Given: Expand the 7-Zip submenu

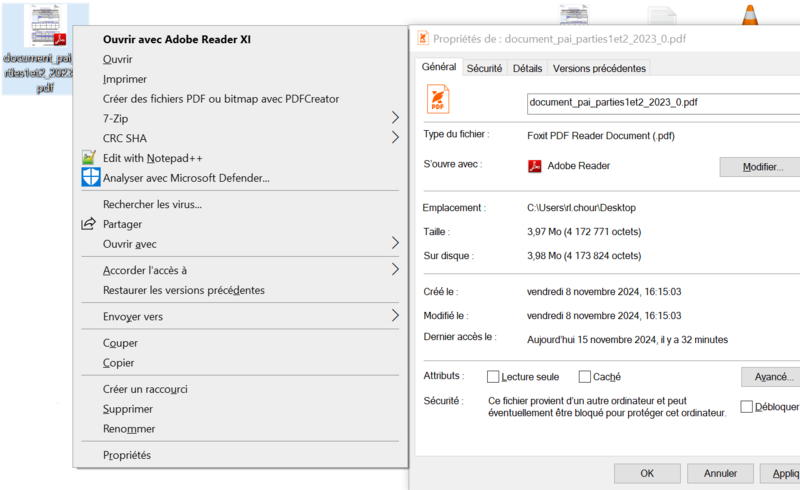Looking at the screenshot, I should (x=395, y=118).
